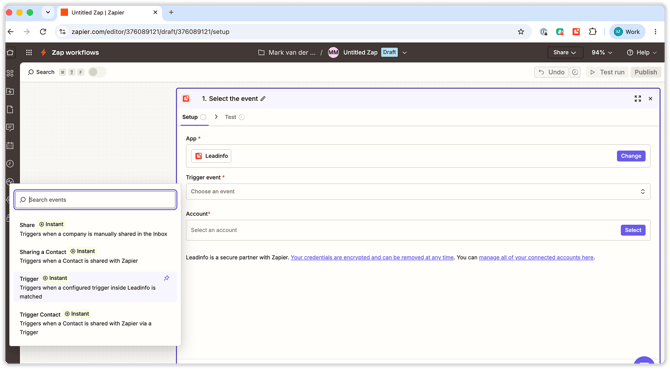Choose the Sharing a Contact event
The image size is (670, 369).
click(95, 256)
